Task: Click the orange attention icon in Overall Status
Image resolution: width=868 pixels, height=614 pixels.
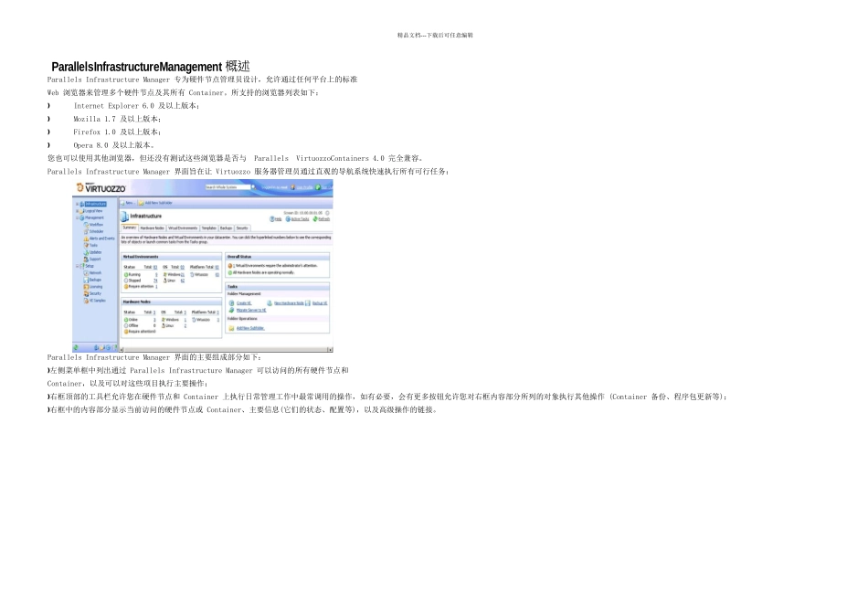Action: click(230, 266)
